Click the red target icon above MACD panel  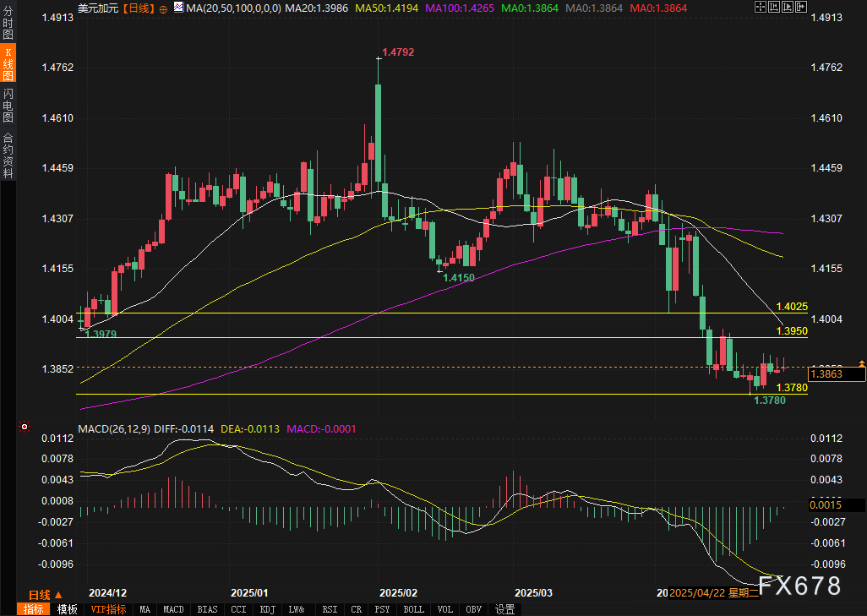click(x=24, y=428)
